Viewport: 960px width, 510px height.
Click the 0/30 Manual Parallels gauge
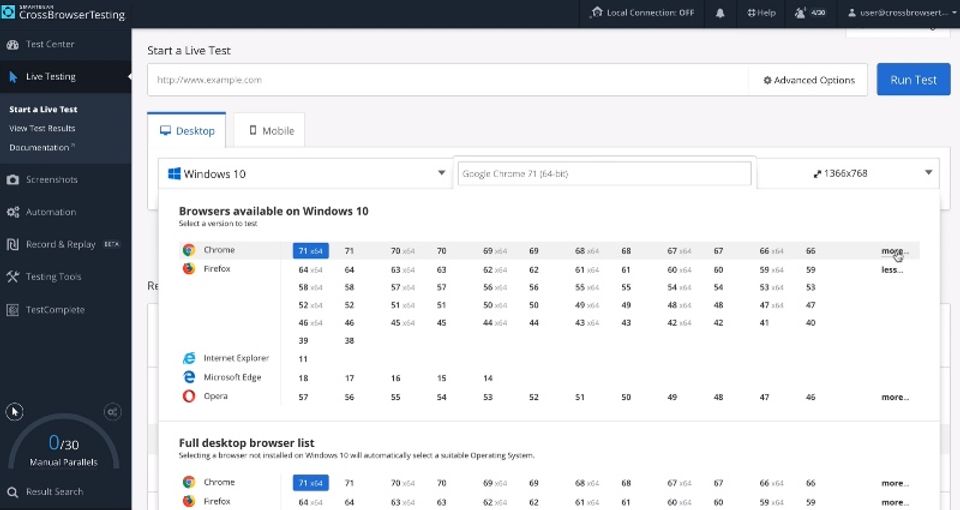(64, 443)
